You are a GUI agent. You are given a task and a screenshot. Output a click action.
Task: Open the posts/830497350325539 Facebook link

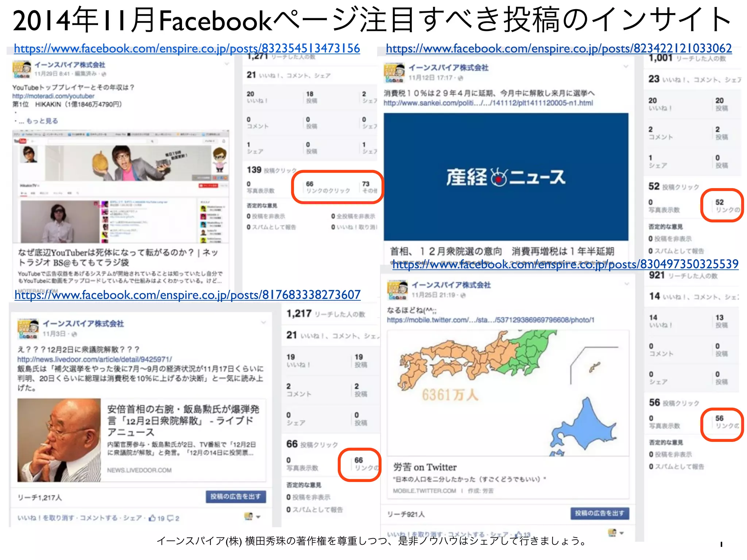(x=565, y=264)
